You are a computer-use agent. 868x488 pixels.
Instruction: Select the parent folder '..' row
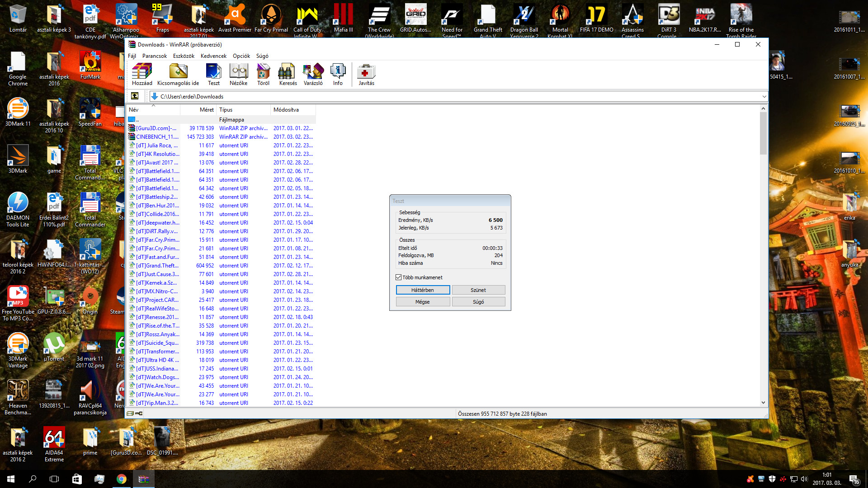(221, 120)
